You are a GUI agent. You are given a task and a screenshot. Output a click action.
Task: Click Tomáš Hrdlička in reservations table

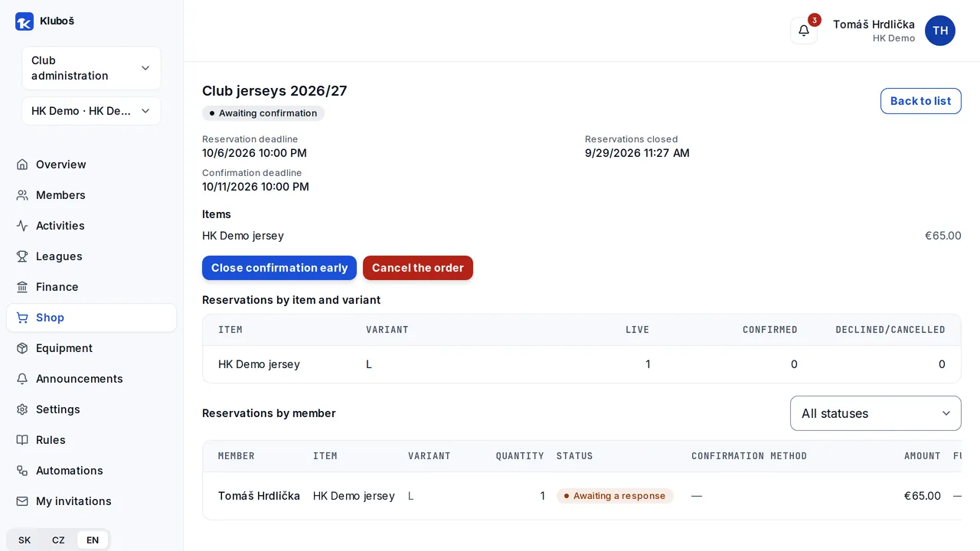(x=259, y=496)
